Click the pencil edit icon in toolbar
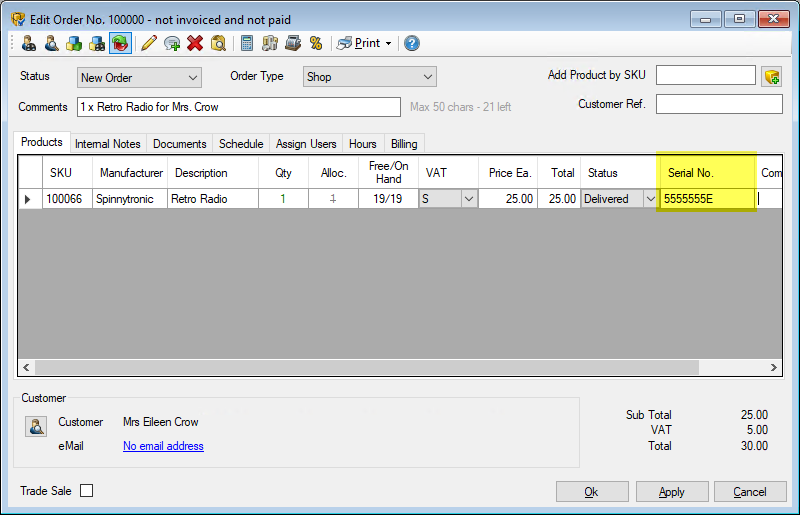Image resolution: width=800 pixels, height=515 pixels. [149, 43]
